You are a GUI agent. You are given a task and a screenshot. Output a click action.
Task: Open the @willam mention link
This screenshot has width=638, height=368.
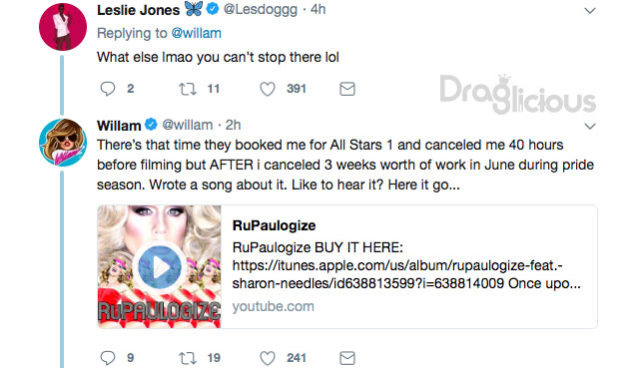tap(197, 33)
